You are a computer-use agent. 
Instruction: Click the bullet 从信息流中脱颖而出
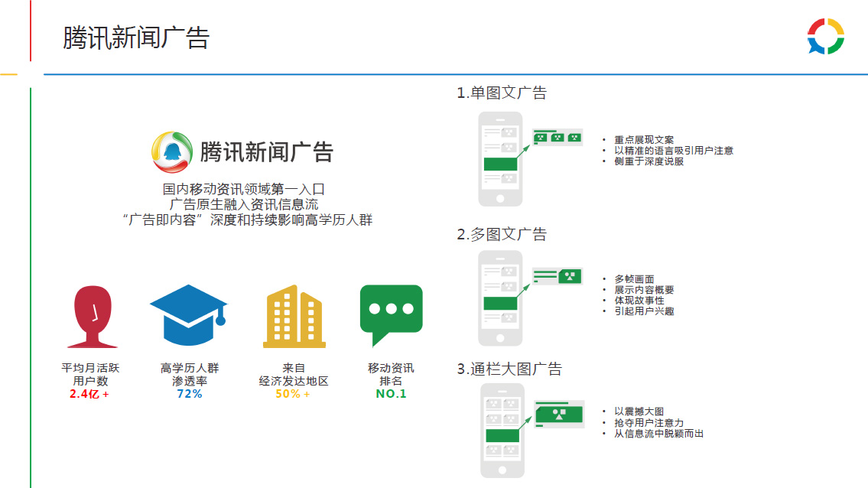(658, 434)
